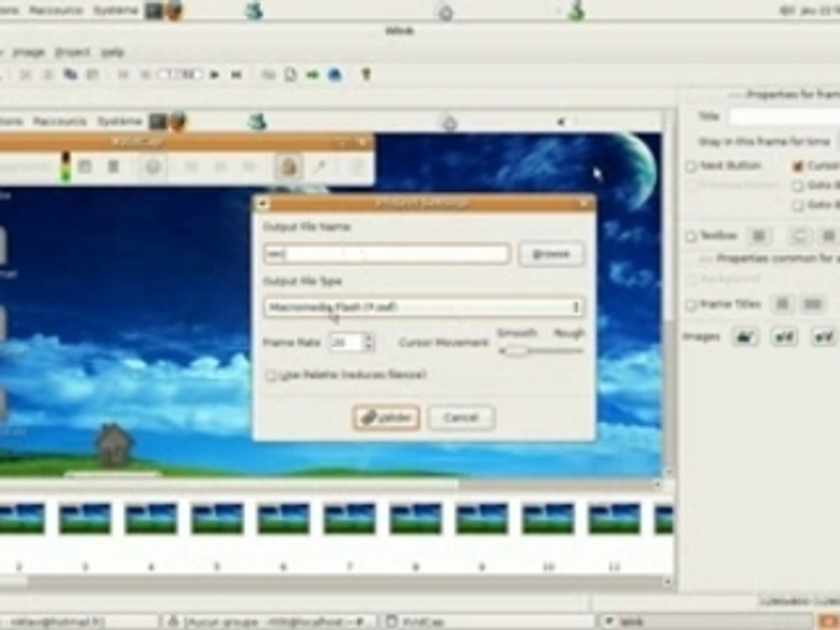
Task: Enable the Frame Titles checkbox
Action: (x=691, y=304)
